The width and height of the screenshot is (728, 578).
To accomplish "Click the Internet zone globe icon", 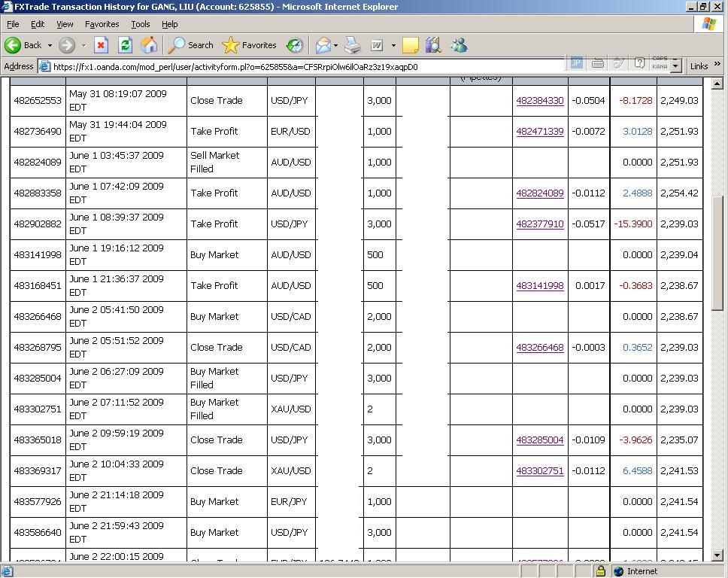I will [618, 571].
